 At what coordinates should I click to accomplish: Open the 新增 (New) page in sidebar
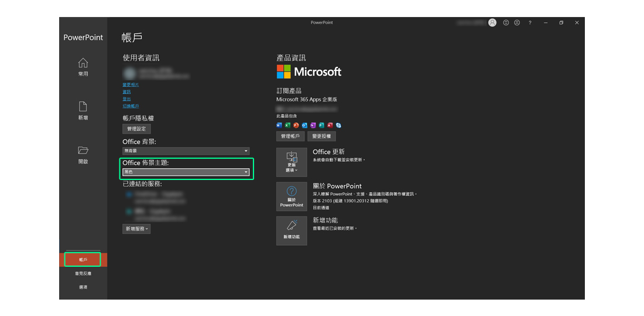(x=83, y=111)
